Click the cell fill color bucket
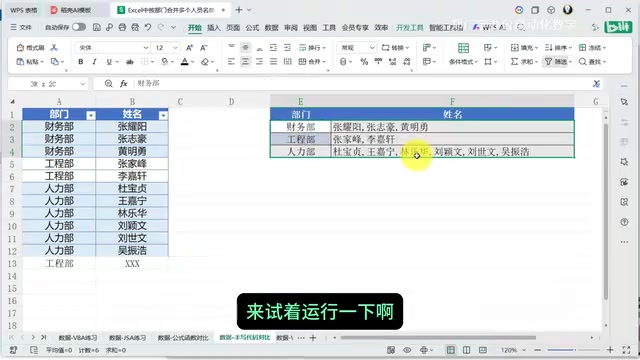The width and height of the screenshot is (640, 360). point(164,62)
